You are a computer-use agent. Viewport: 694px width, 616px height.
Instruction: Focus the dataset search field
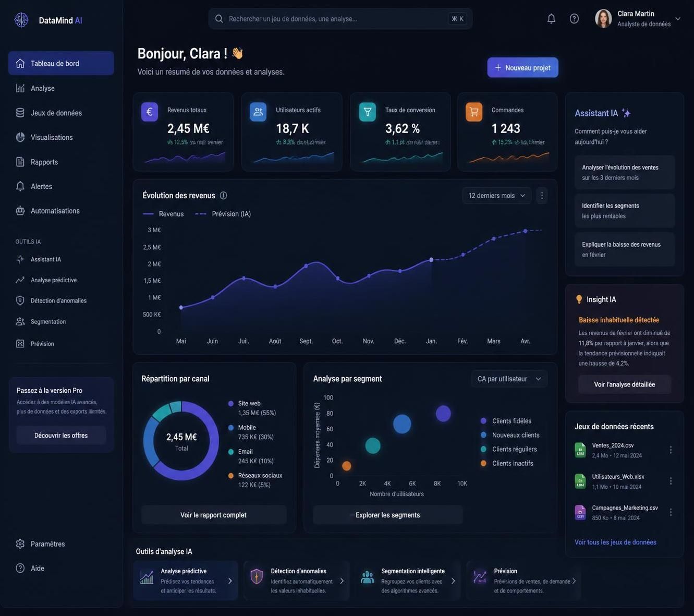coord(340,19)
